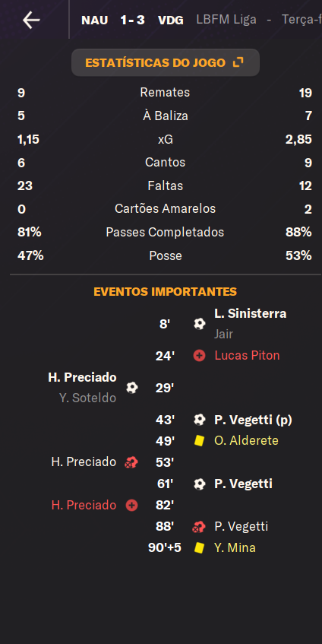This screenshot has height=644, width=322.
Task: Open the LBFM Liga competition link
Action: click(226, 20)
